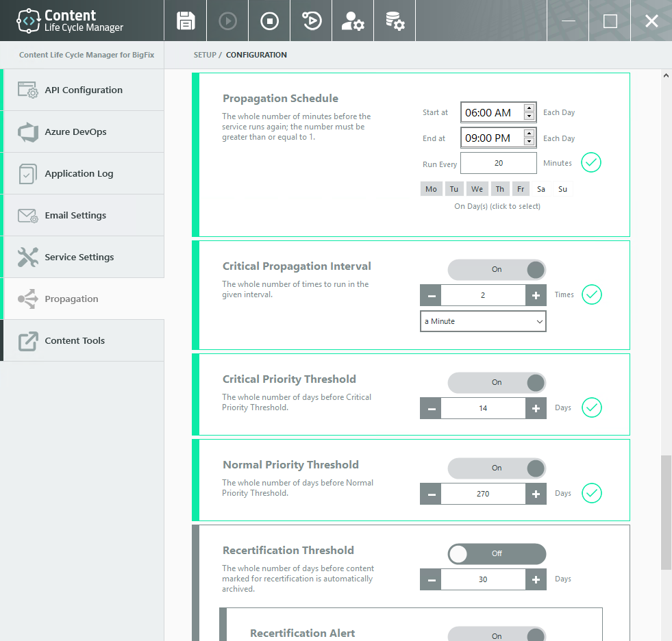This screenshot has height=641, width=672.
Task: Click the Critical Propagation Interval checkmark icon
Action: pos(591,294)
